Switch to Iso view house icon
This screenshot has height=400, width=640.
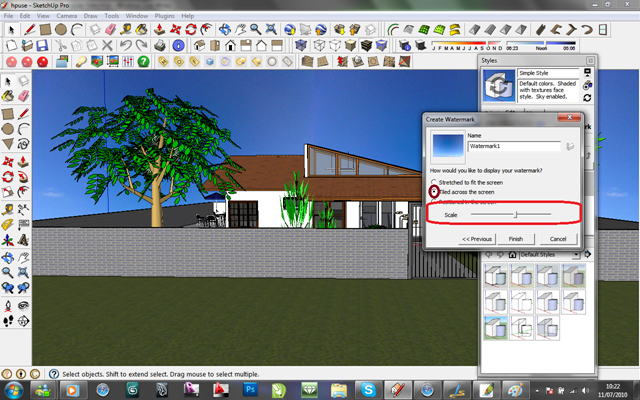tap(199, 45)
